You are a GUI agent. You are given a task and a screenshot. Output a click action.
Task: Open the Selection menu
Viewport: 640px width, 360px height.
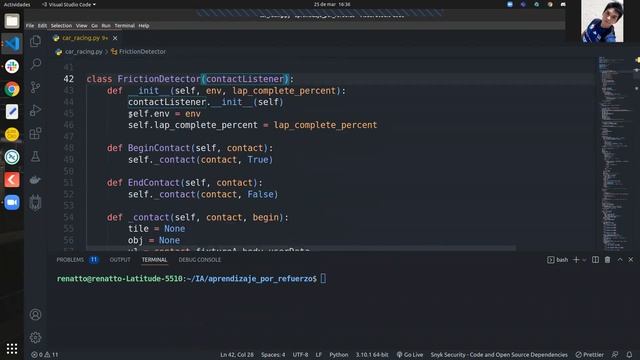pos(61,26)
